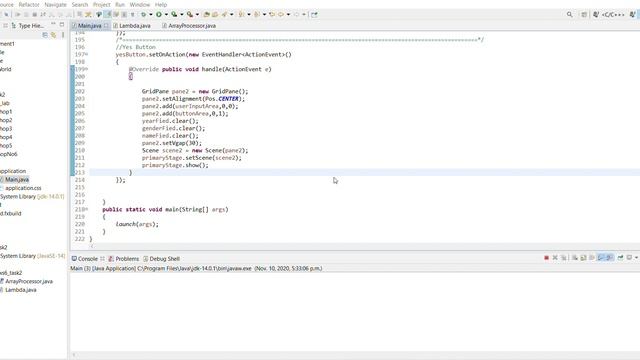640x360 pixels.
Task: Click the Back navigation arrow in toolbar
Action: tap(281, 14)
